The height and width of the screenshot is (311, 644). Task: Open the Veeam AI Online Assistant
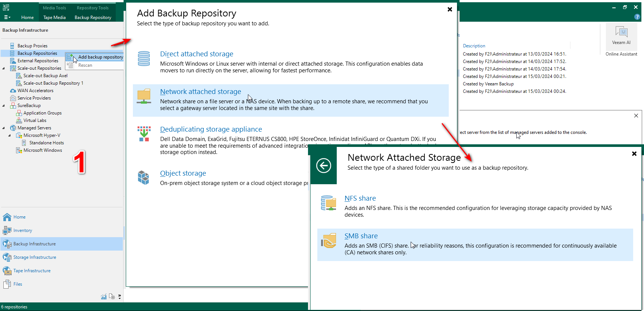click(x=621, y=37)
